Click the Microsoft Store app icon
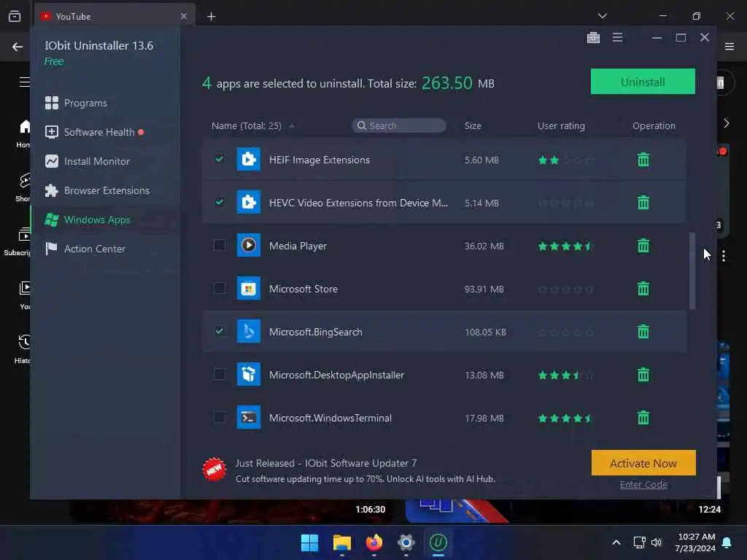747x560 pixels. point(249,288)
